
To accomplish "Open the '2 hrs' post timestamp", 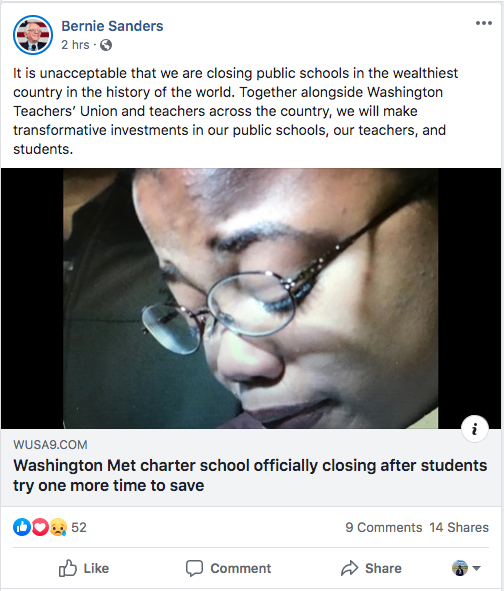I will 75,45.
